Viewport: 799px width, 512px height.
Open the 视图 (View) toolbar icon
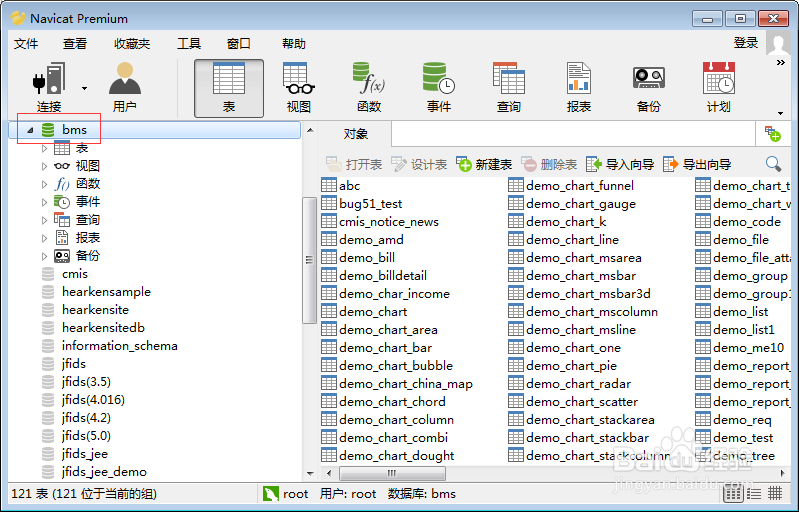tap(299, 88)
